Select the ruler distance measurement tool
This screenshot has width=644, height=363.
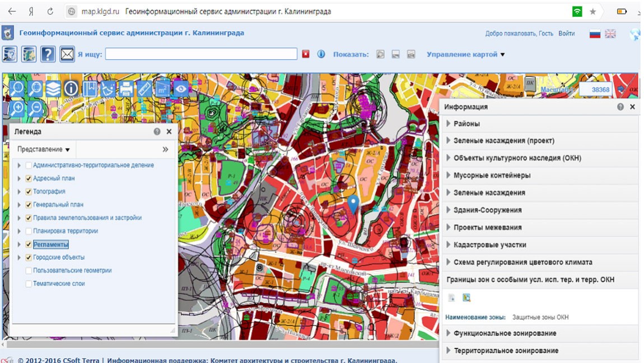tap(144, 88)
